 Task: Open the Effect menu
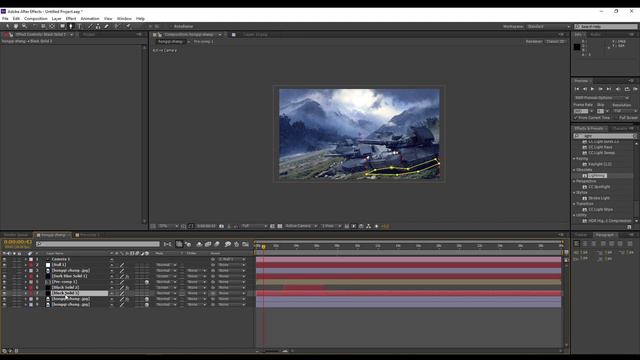pyautogui.click(x=71, y=19)
